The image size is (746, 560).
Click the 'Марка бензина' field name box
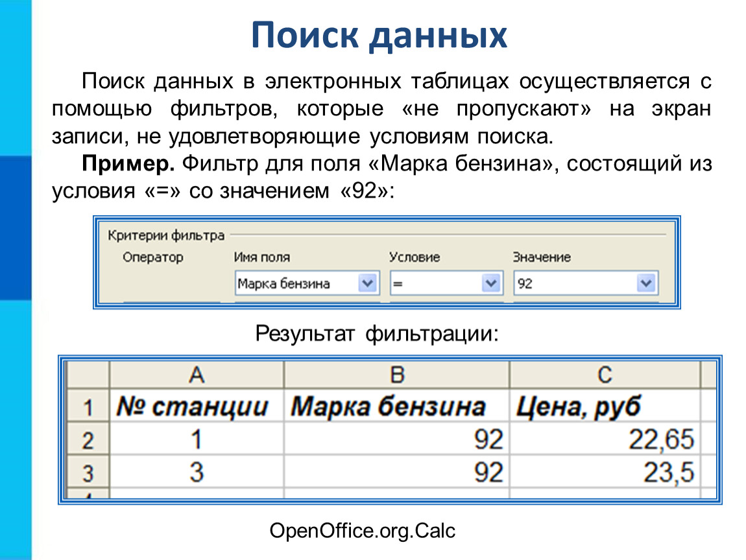[x=307, y=283]
